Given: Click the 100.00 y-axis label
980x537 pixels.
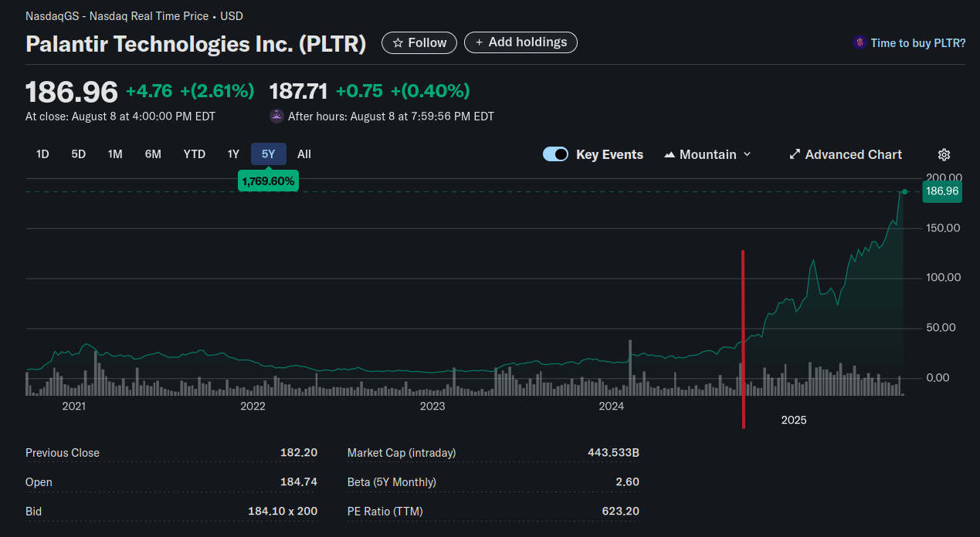Looking at the screenshot, I should [943, 278].
